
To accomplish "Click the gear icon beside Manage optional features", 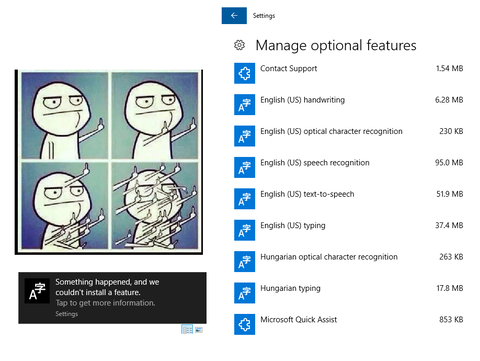I will (239, 45).
